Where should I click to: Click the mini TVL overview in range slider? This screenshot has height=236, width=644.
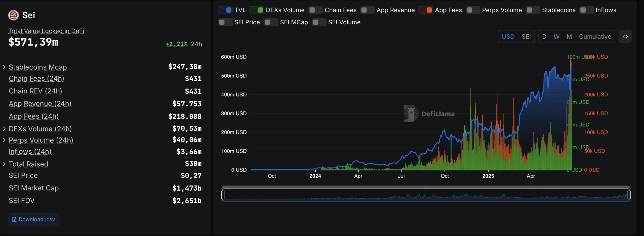click(426, 195)
